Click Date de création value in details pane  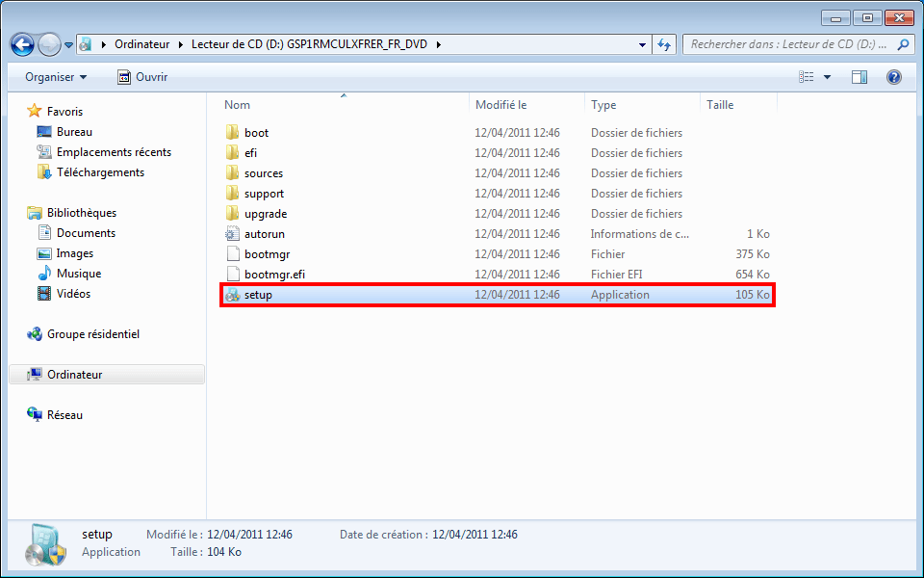tap(475, 535)
